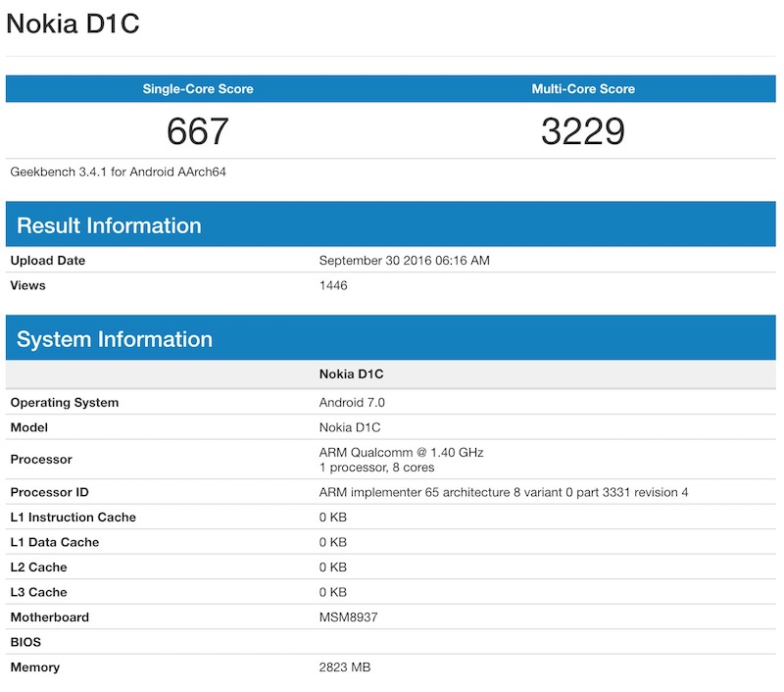
Task: Select the multi-core score value 3229
Action: click(x=583, y=131)
